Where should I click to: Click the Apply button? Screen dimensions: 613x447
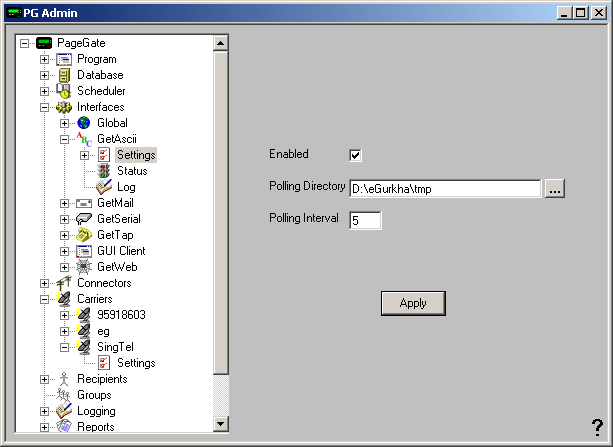(413, 303)
